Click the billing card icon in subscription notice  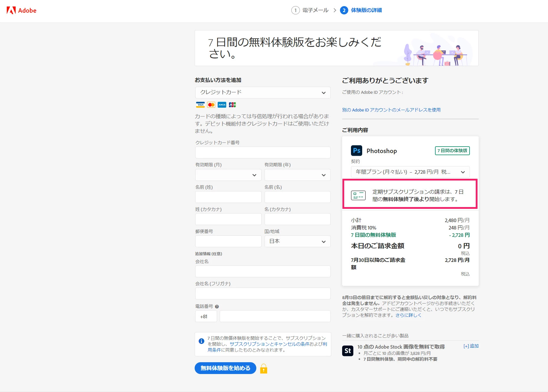pos(358,195)
